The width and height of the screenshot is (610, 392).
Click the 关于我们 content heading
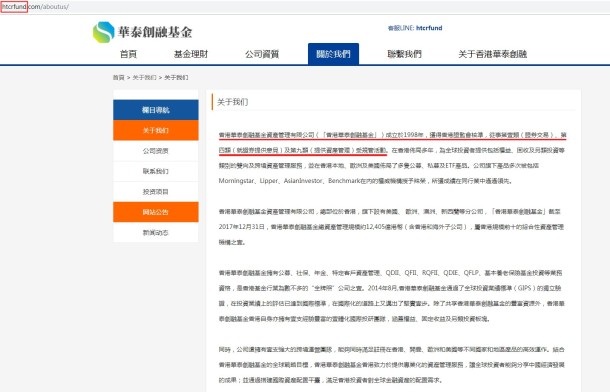tap(232, 102)
